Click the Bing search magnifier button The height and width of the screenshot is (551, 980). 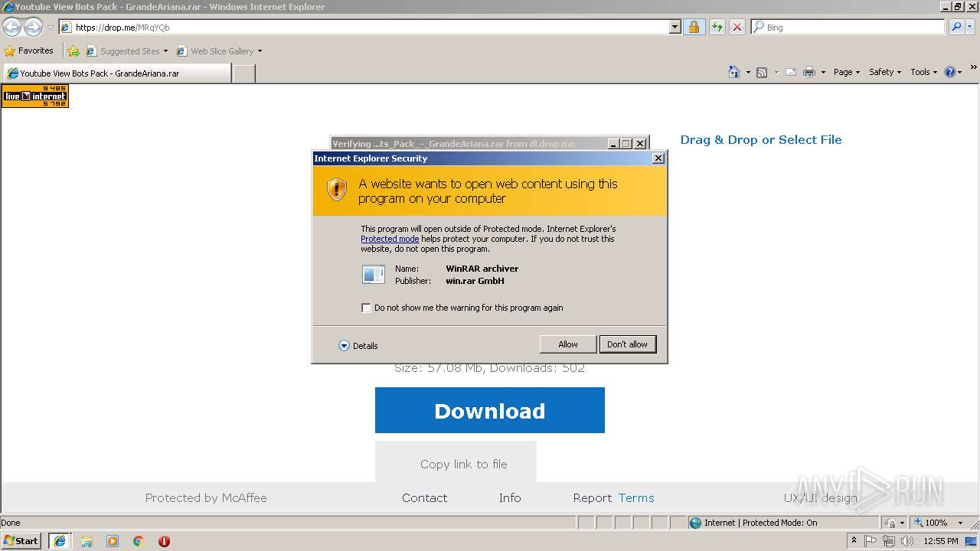tap(956, 27)
